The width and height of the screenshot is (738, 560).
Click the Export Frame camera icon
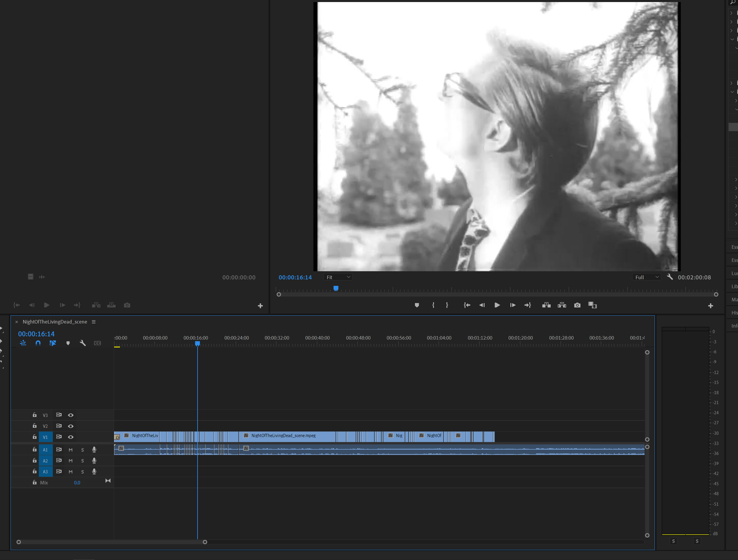(x=577, y=305)
